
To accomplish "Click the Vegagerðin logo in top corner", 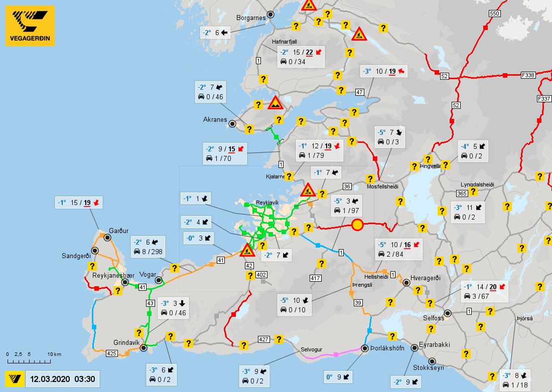I will (30, 26).
